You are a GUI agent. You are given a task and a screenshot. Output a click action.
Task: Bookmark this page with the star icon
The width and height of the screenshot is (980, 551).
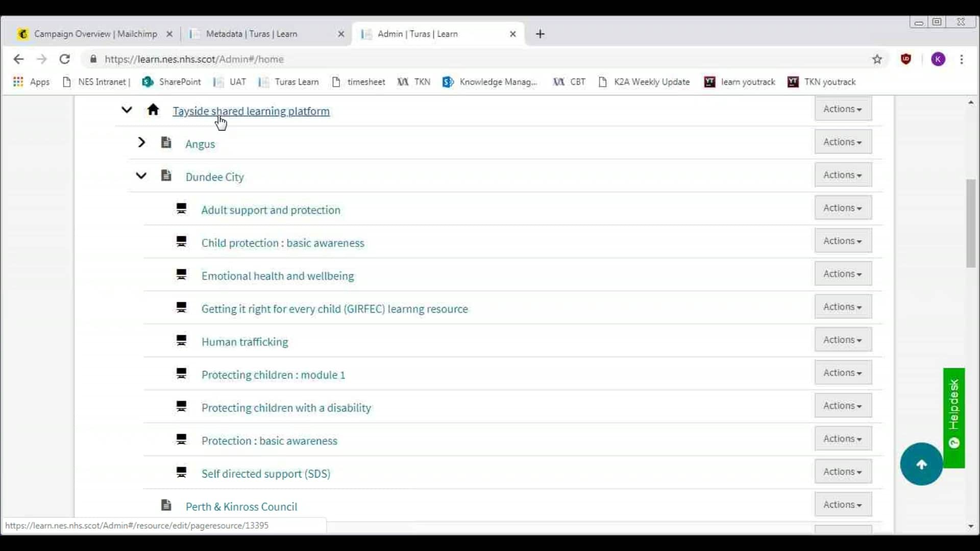pos(877,59)
